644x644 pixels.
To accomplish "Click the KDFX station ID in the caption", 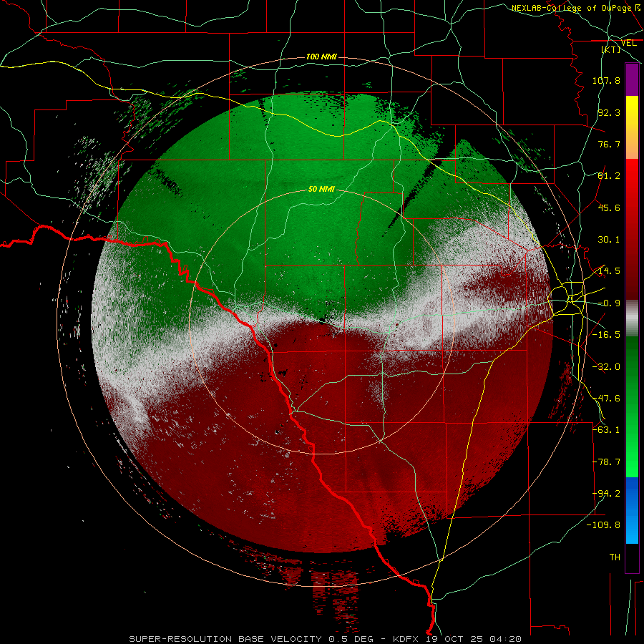I will [x=406, y=639].
